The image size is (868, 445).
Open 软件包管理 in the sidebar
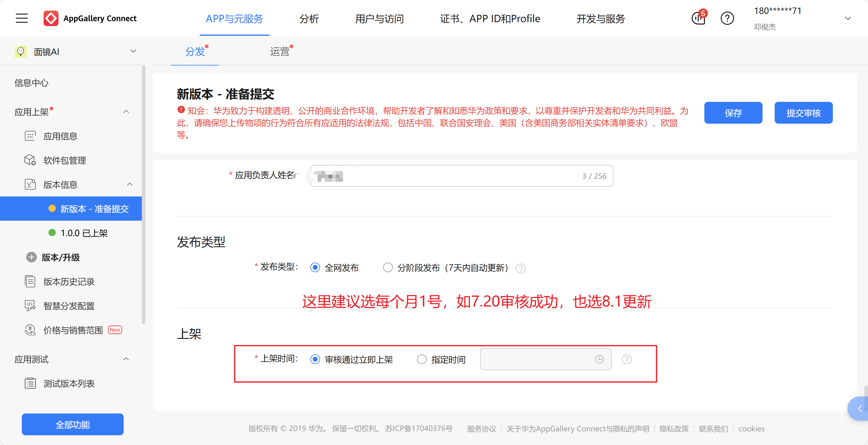coord(65,160)
